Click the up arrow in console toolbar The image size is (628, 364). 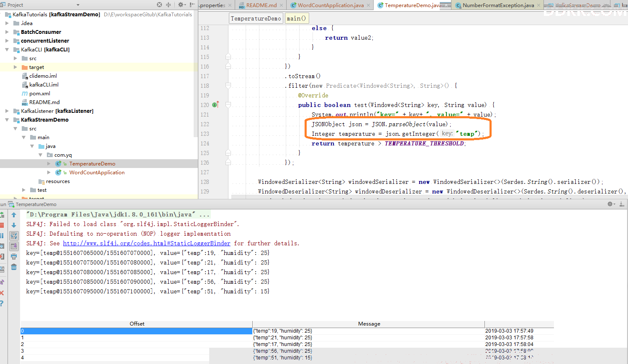[14, 215]
